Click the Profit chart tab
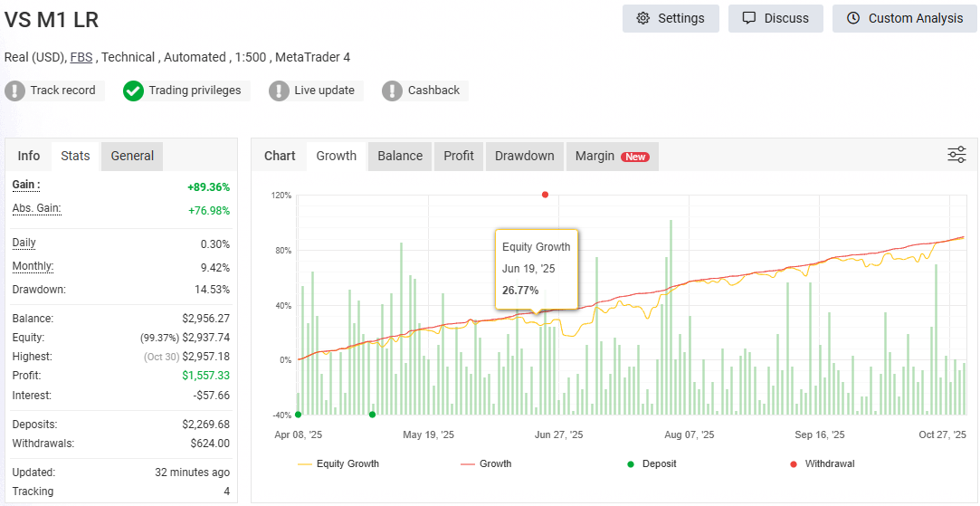The height and width of the screenshot is (506, 980). [459, 156]
